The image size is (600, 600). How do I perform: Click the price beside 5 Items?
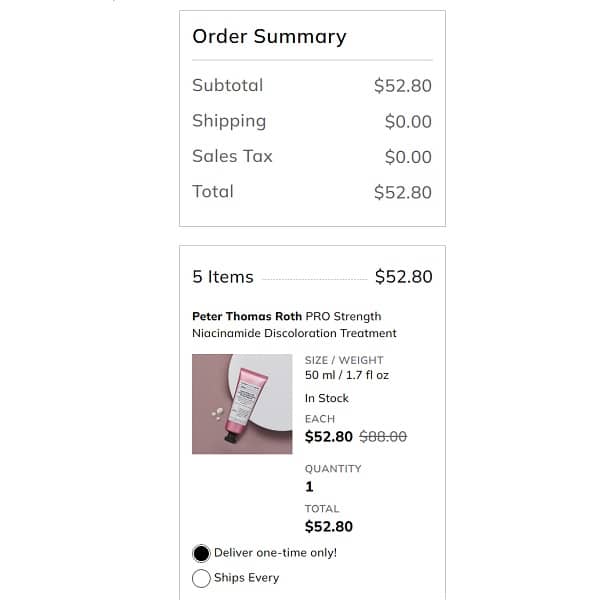[403, 277]
